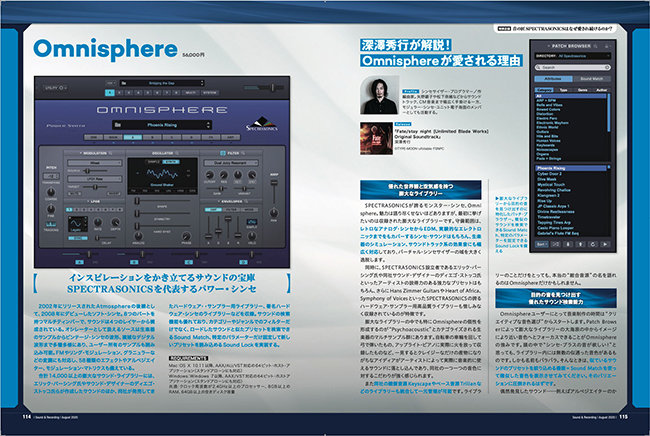Open the folder icon beside Phoenix Rising patch name
The height and width of the screenshot is (436, 650).
coord(118,125)
